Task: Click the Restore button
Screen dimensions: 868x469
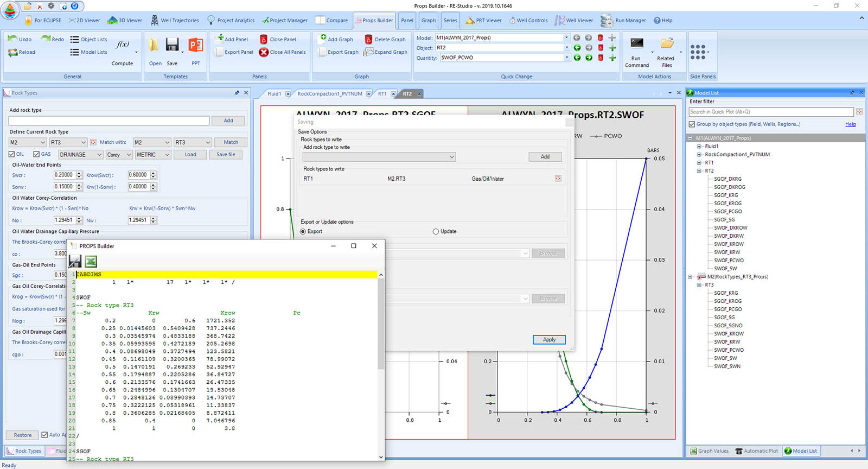Action: [x=23, y=435]
